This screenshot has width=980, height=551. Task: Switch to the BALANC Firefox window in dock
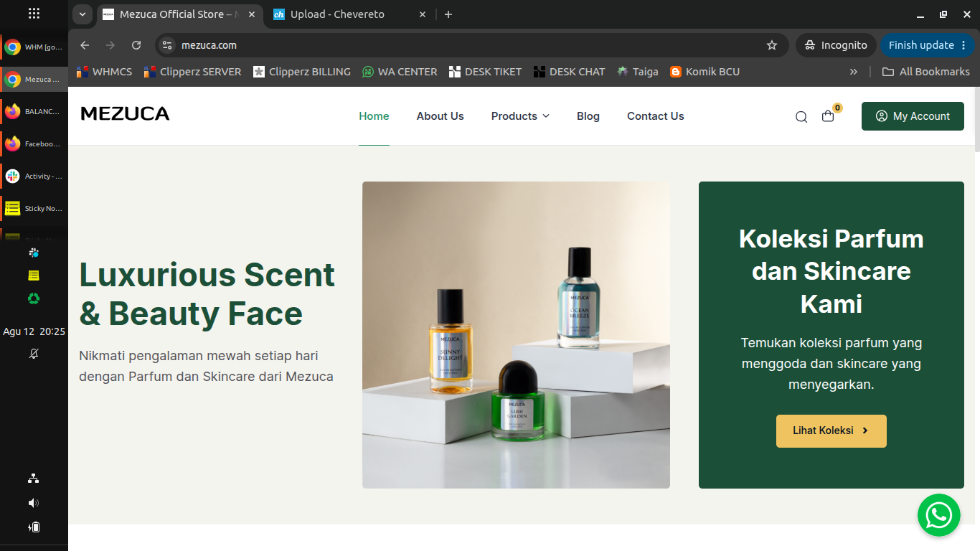[x=34, y=112]
